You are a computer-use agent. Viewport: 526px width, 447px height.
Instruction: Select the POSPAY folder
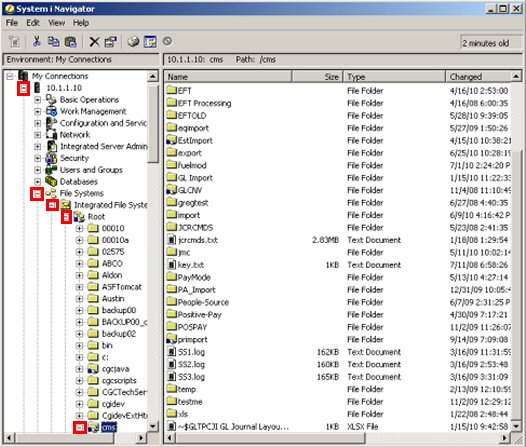pos(192,327)
